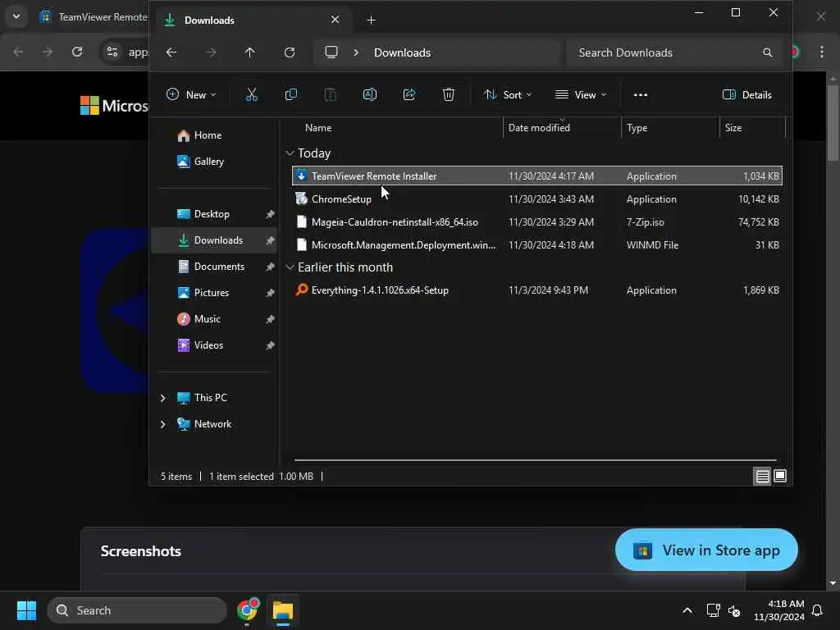
Task: Click the Paste clipboard icon
Action: tap(331, 95)
